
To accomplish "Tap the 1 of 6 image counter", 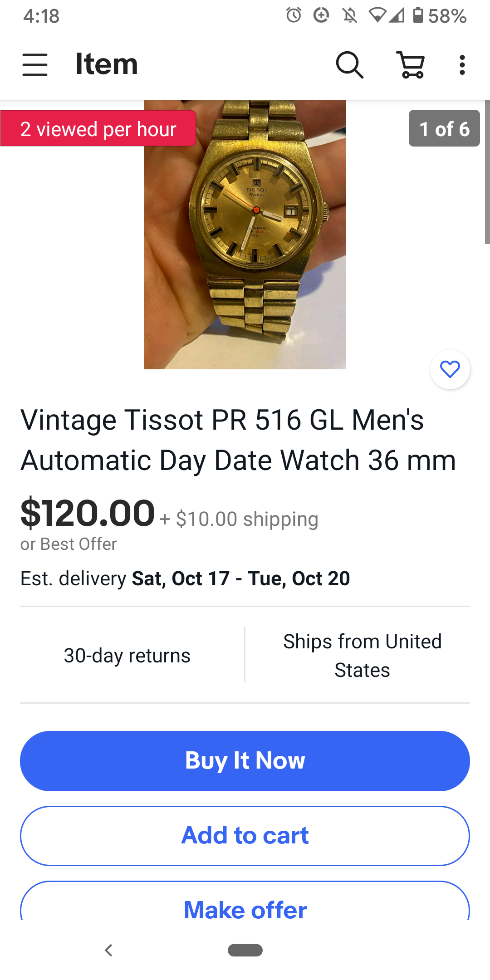I will (444, 128).
